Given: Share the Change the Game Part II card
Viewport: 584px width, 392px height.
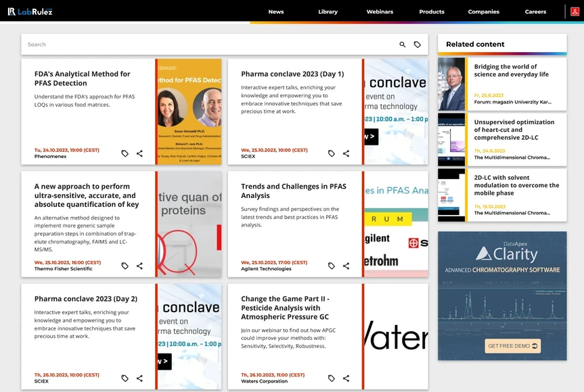Looking at the screenshot, I should coord(346,378).
